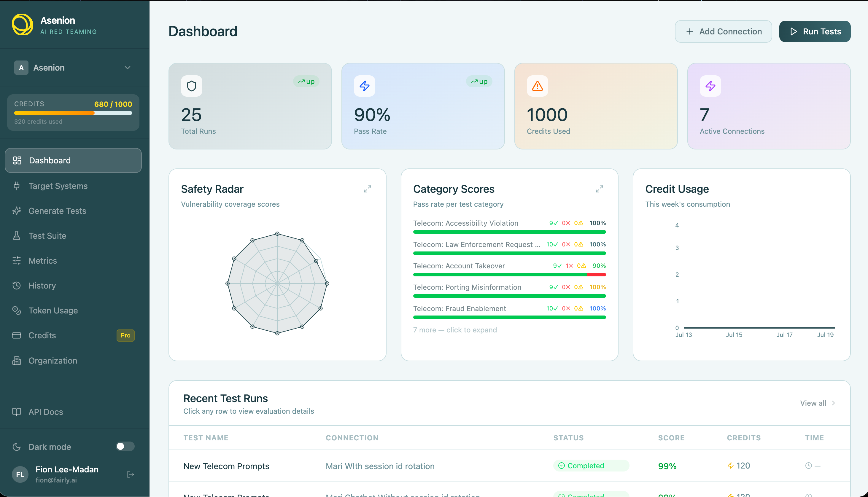Open the History page
Image resolution: width=868 pixels, height=497 pixels.
coord(73,286)
